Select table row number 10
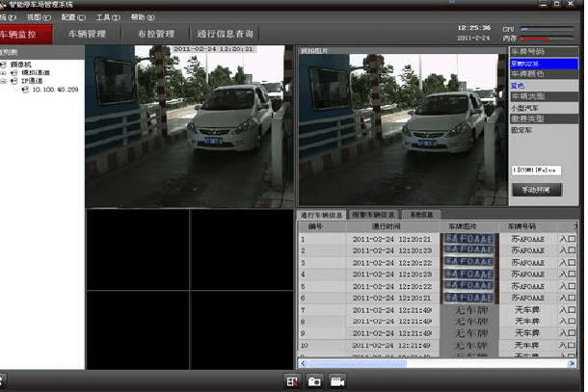The width and height of the screenshot is (588, 392). tap(437, 345)
